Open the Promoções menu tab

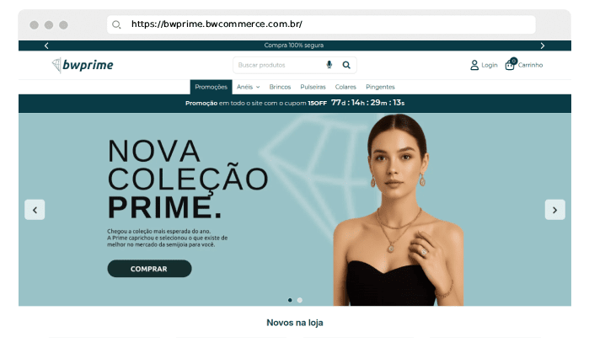pyautogui.click(x=212, y=87)
